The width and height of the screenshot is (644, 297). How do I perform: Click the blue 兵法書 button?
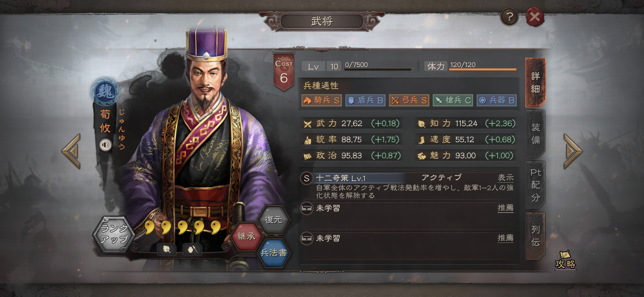273,253
